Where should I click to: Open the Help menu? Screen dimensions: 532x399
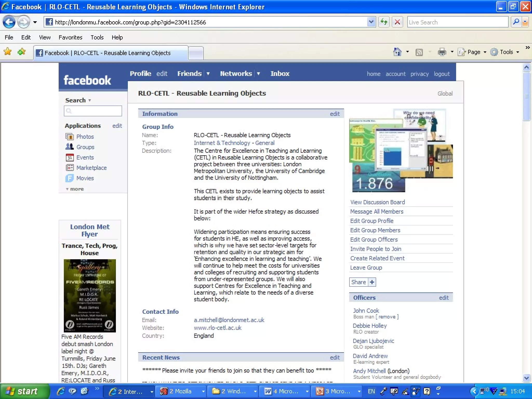pyautogui.click(x=117, y=37)
